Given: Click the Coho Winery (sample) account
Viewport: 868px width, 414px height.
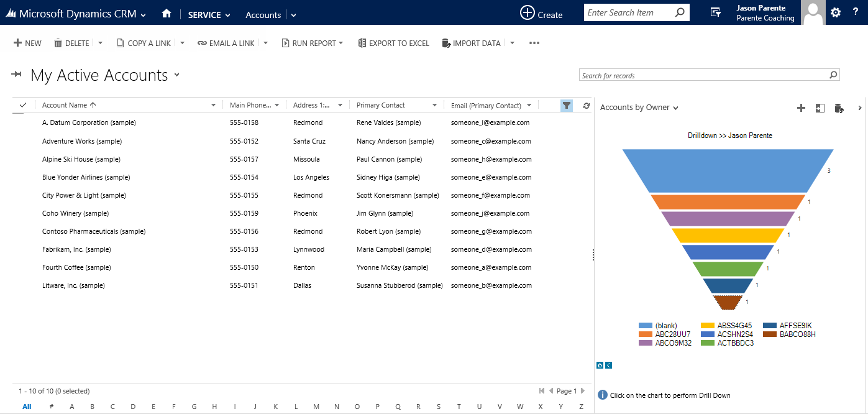Looking at the screenshot, I should pyautogui.click(x=75, y=213).
